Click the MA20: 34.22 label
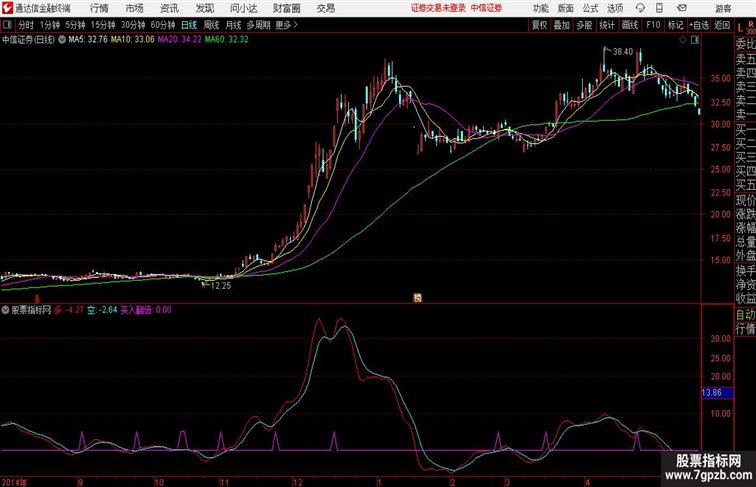756x487 pixels. (x=179, y=40)
